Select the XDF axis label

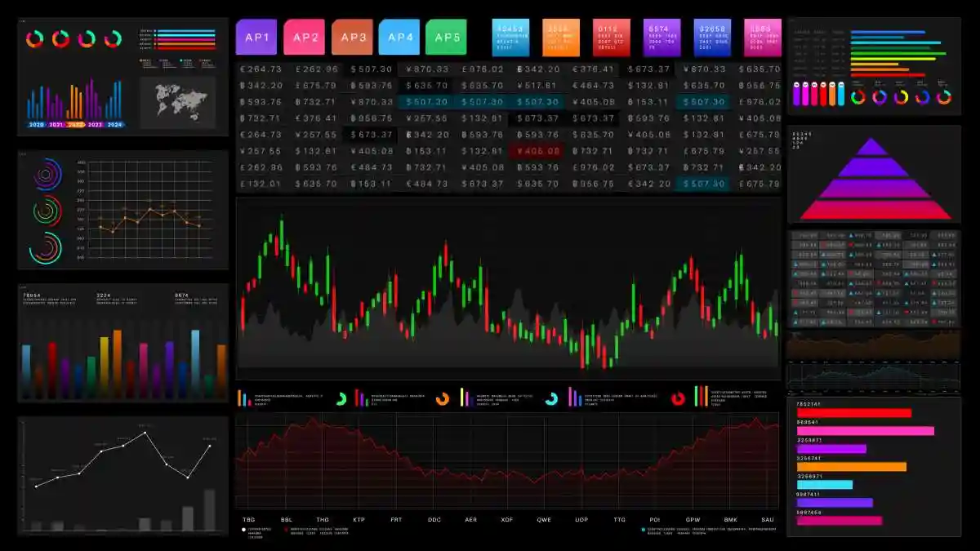[x=507, y=519]
